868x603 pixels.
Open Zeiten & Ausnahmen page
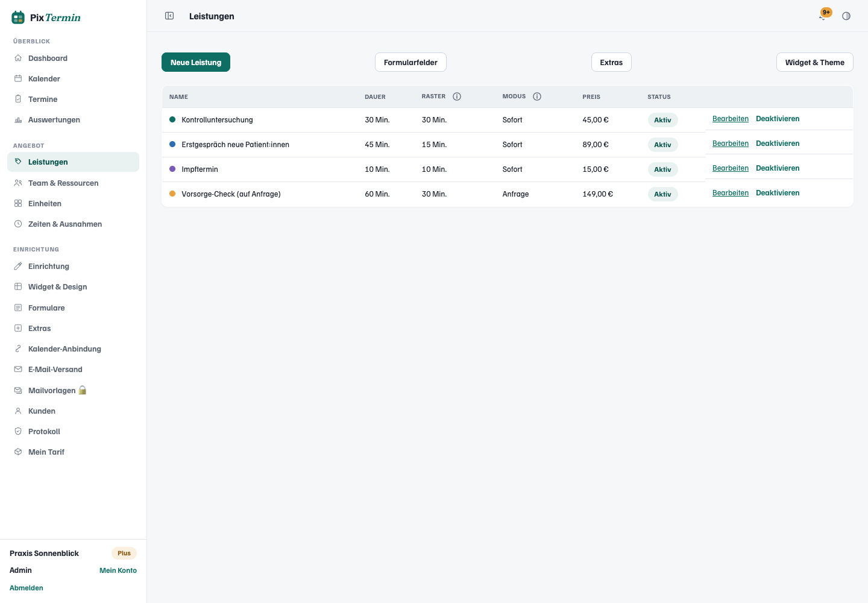73,224
